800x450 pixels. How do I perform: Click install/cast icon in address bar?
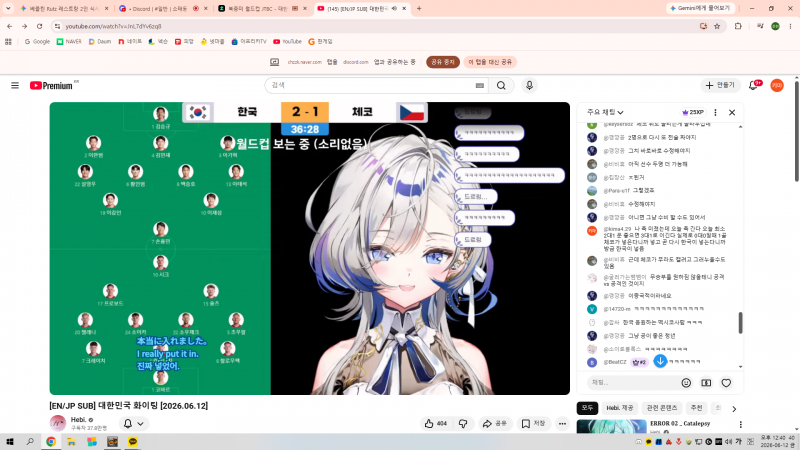click(x=703, y=26)
